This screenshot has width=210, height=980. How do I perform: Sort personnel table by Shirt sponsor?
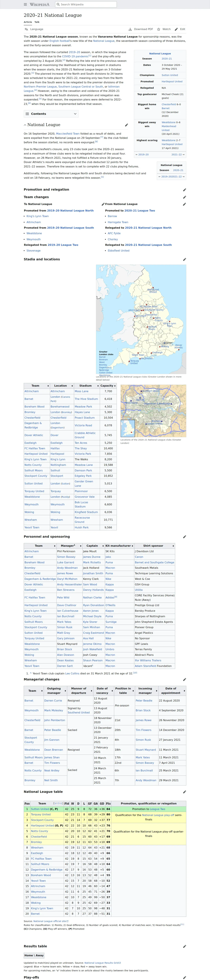click(x=154, y=546)
